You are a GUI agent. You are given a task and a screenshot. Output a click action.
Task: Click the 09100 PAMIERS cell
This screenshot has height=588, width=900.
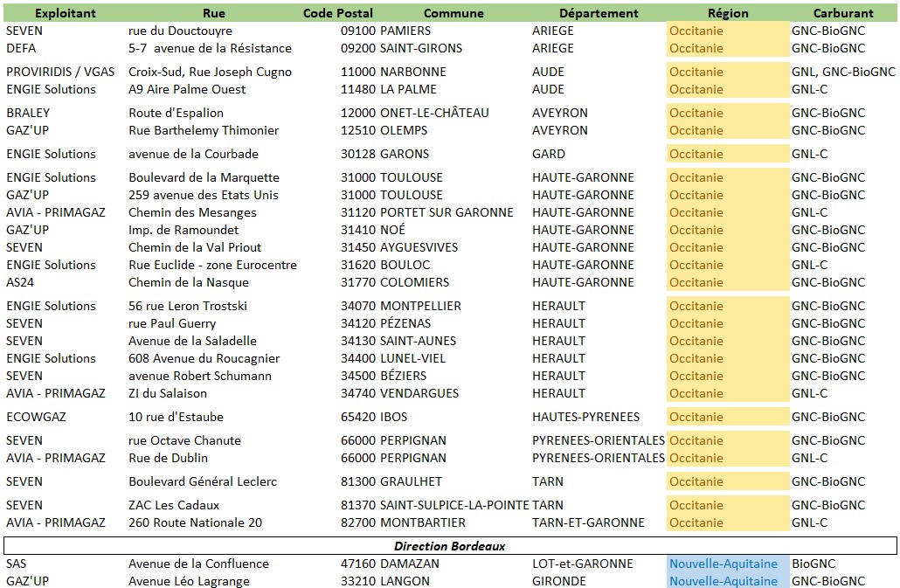(385, 31)
